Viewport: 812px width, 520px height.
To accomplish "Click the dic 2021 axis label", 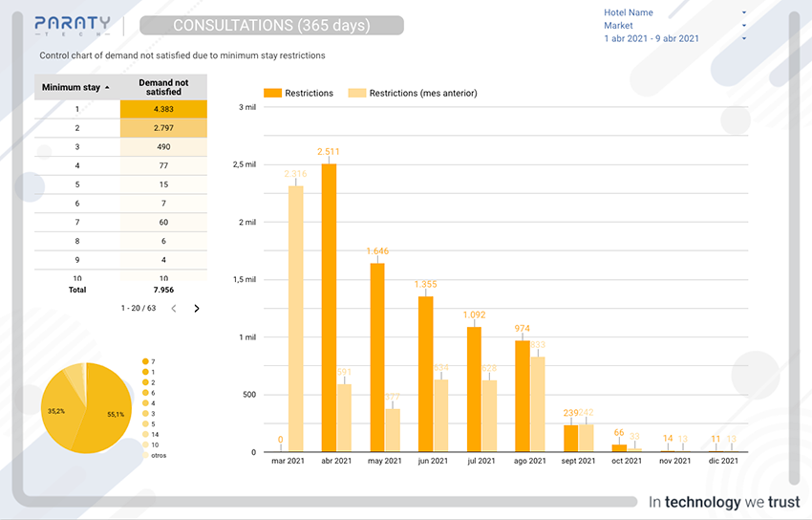I will 723,461.
